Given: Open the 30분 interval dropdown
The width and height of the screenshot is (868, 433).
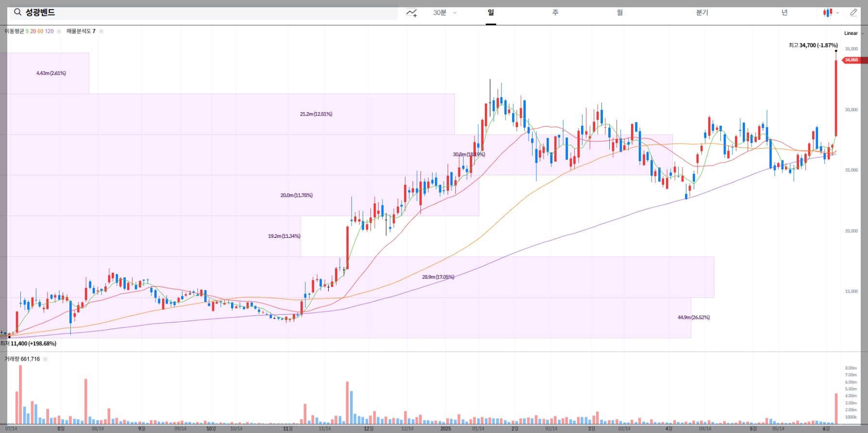Looking at the screenshot, I should (445, 13).
